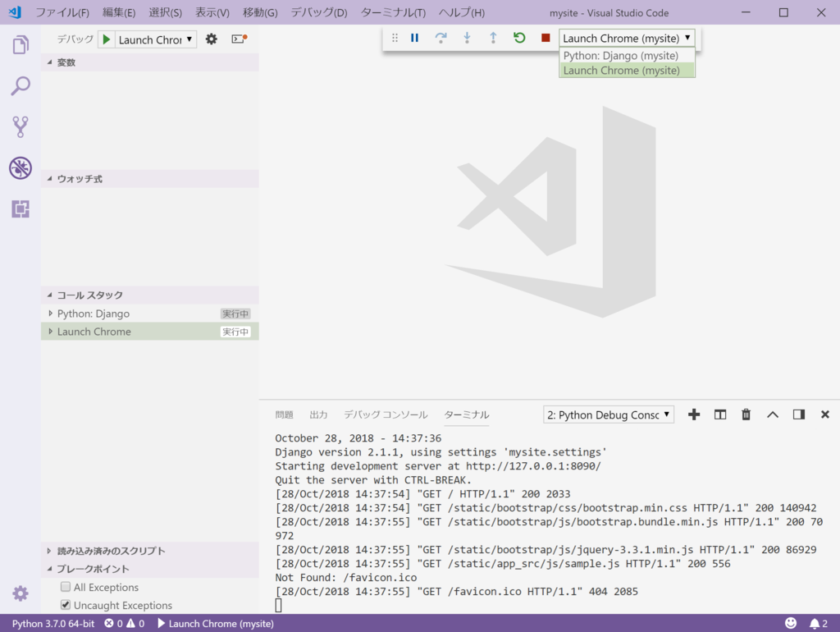Step over in debug toolbar

tap(441, 38)
